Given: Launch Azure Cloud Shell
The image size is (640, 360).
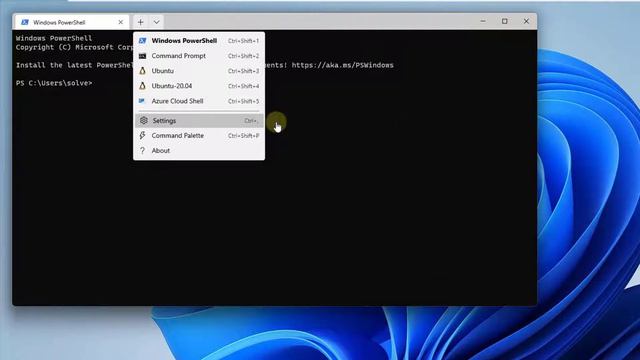Looking at the screenshot, I should click(199, 101).
